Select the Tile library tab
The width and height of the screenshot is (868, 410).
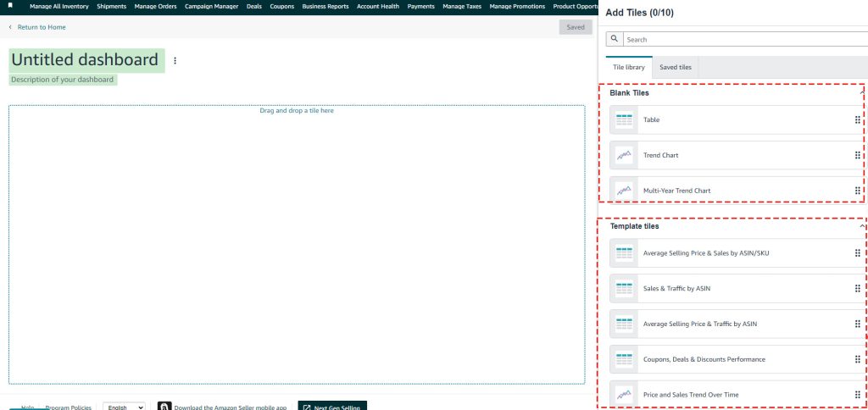629,67
